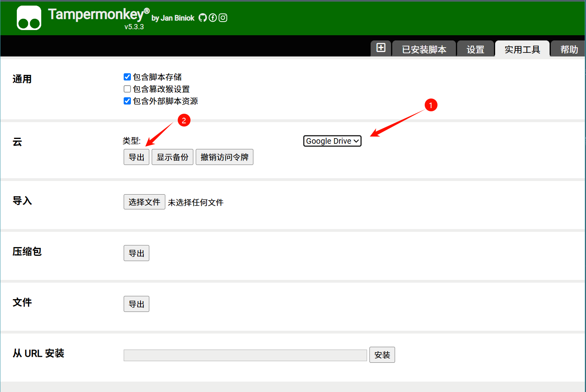Click 导出 button in the 云 section
This screenshot has height=392, width=586.
click(136, 157)
